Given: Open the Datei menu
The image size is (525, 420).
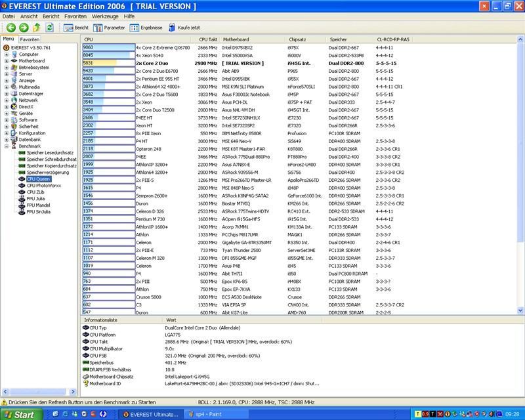Looking at the screenshot, I should click(9, 16).
